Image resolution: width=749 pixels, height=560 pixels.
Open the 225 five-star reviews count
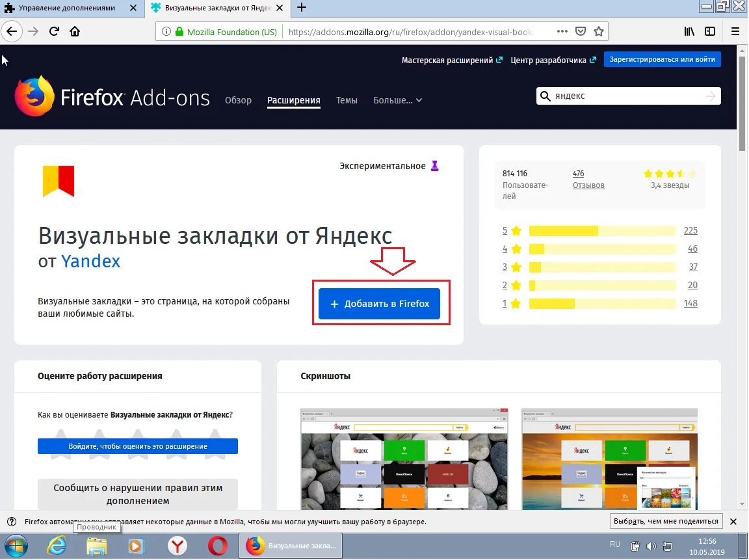click(690, 231)
